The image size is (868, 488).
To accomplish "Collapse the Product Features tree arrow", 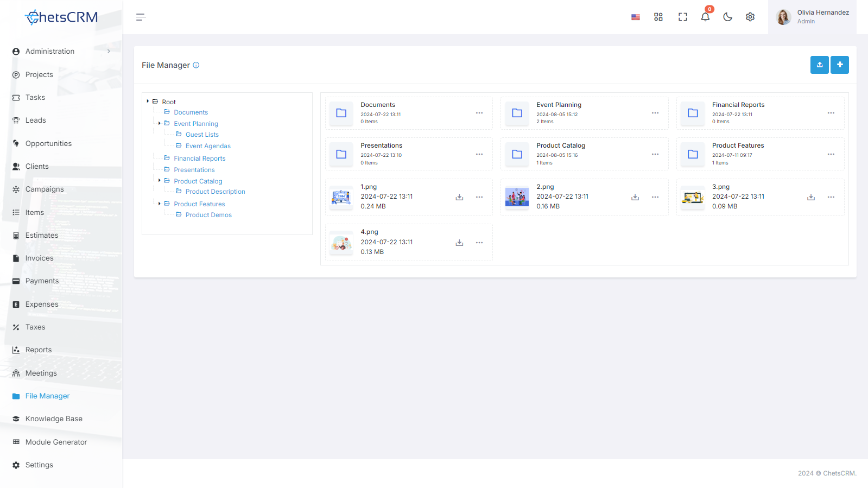I will pos(159,204).
